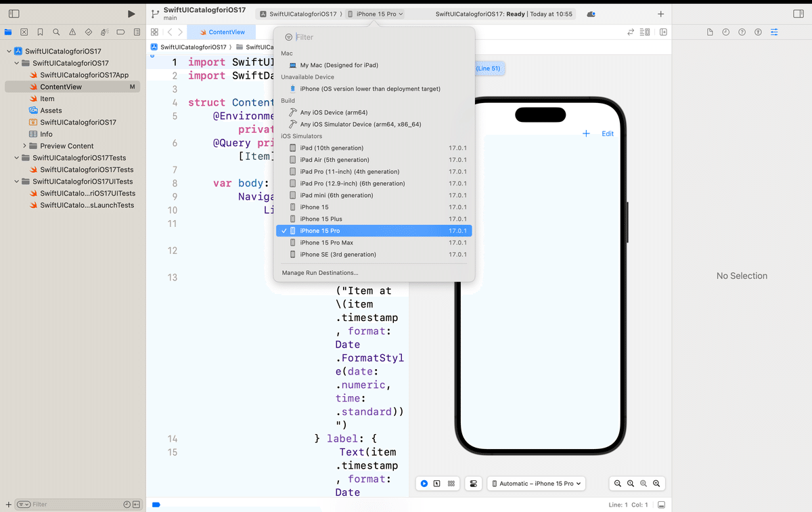Image resolution: width=812 pixels, height=512 pixels.
Task: Show the History inspector
Action: (726, 32)
